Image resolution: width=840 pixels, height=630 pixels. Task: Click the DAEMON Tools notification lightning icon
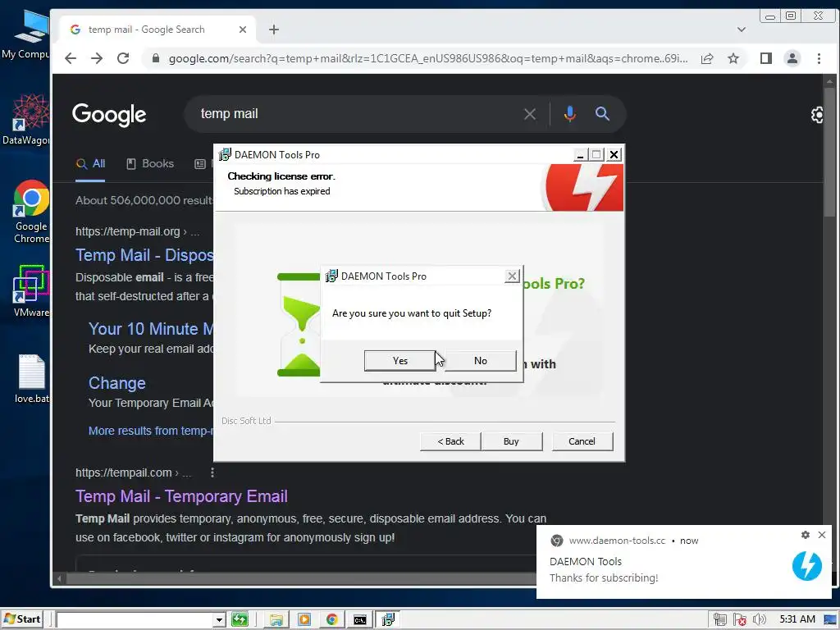click(x=807, y=566)
